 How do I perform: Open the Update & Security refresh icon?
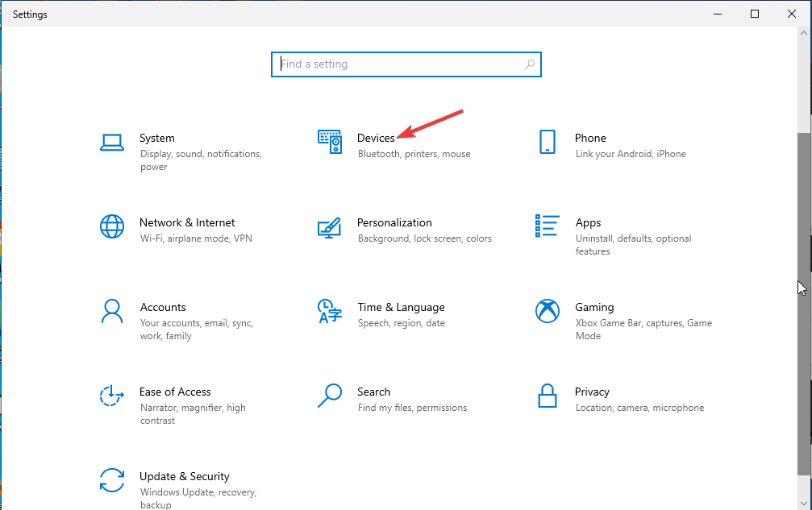(x=112, y=480)
